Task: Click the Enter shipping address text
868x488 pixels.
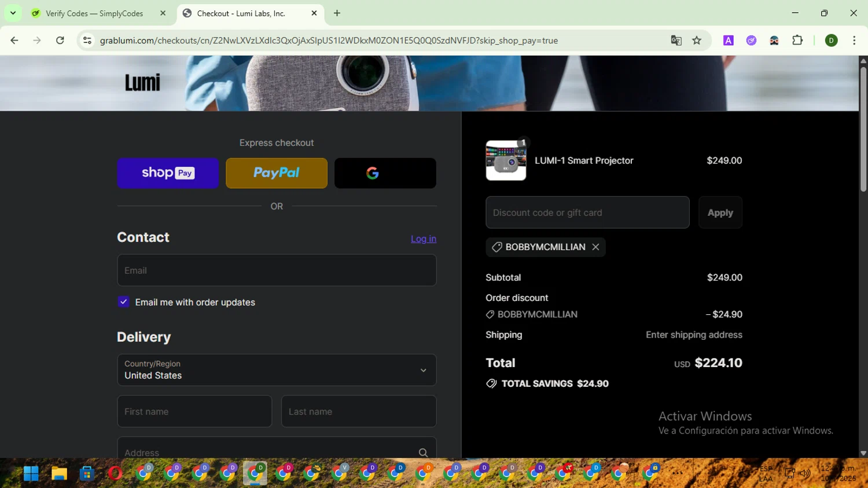Action: click(694, 335)
